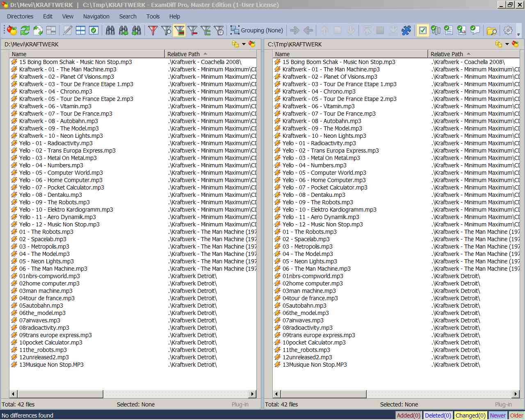Click the folder search icon
Viewport: 525px width, 420px height.
pos(492,30)
